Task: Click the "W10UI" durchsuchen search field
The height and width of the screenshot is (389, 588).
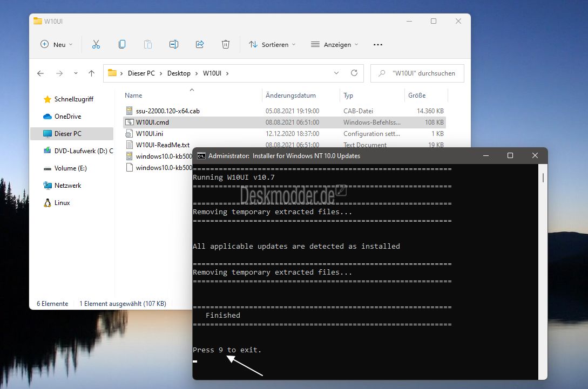Action: click(417, 73)
